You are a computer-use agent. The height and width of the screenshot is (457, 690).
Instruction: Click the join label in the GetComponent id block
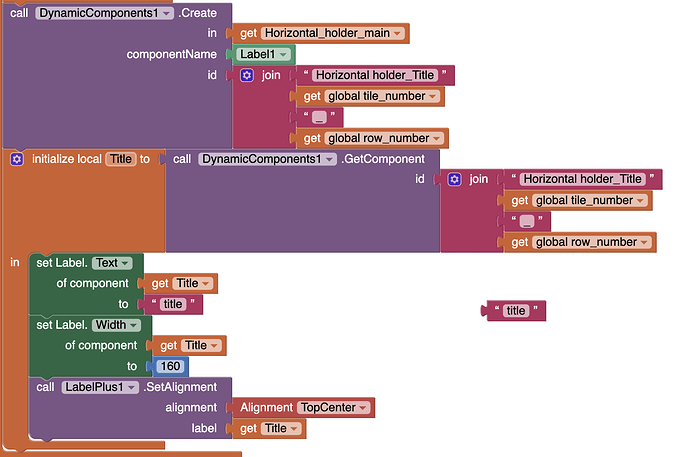479,179
